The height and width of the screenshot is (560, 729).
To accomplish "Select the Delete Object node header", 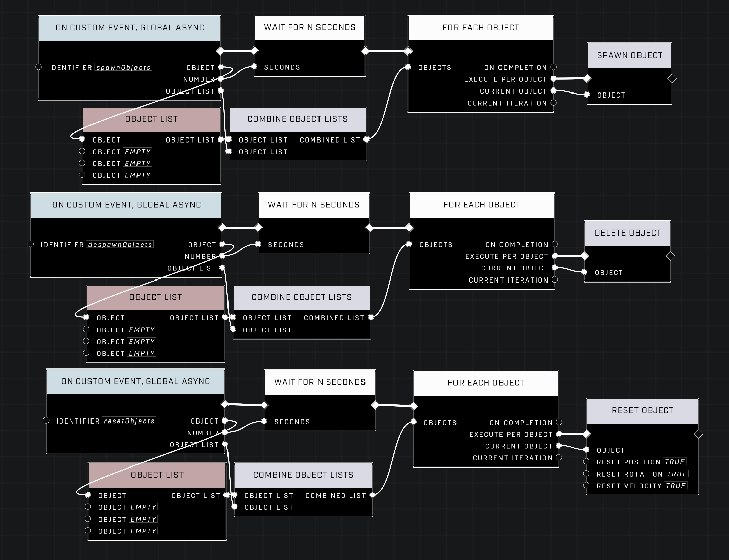I will tap(627, 233).
